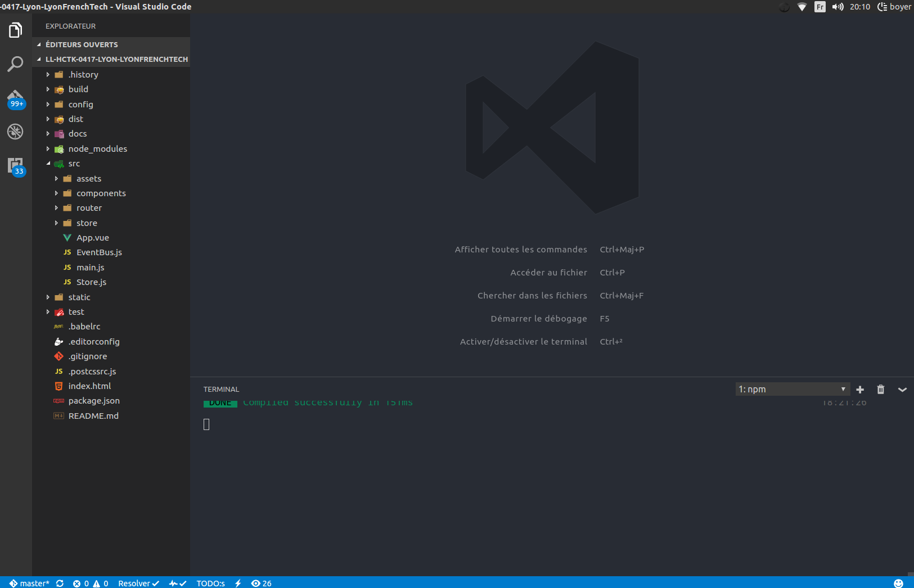
Task: Create a new terminal with plus icon
Action: coord(860,389)
